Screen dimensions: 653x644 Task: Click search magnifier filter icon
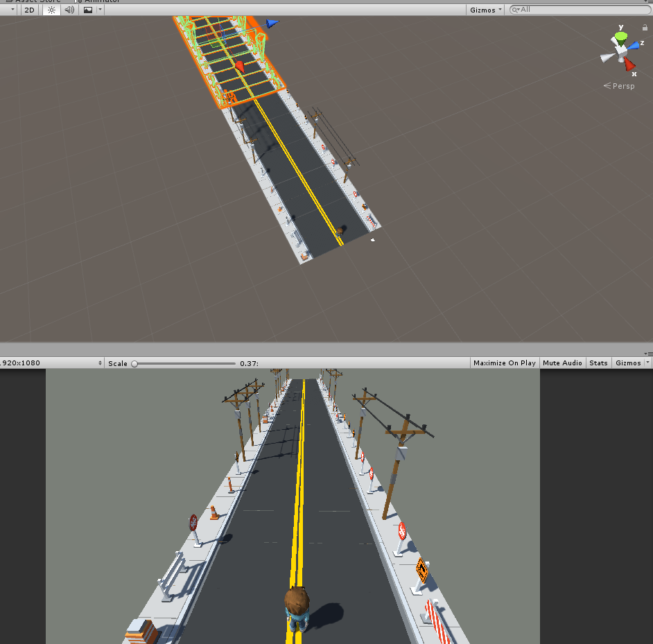(516, 10)
